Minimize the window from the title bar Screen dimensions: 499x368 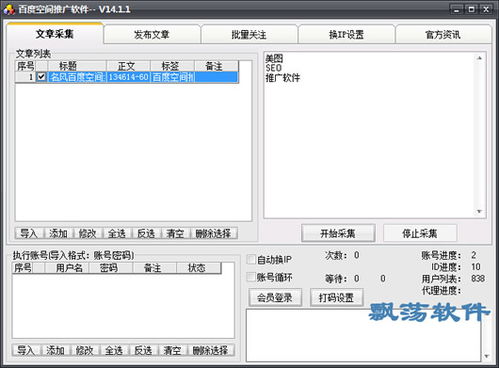tap(457, 9)
